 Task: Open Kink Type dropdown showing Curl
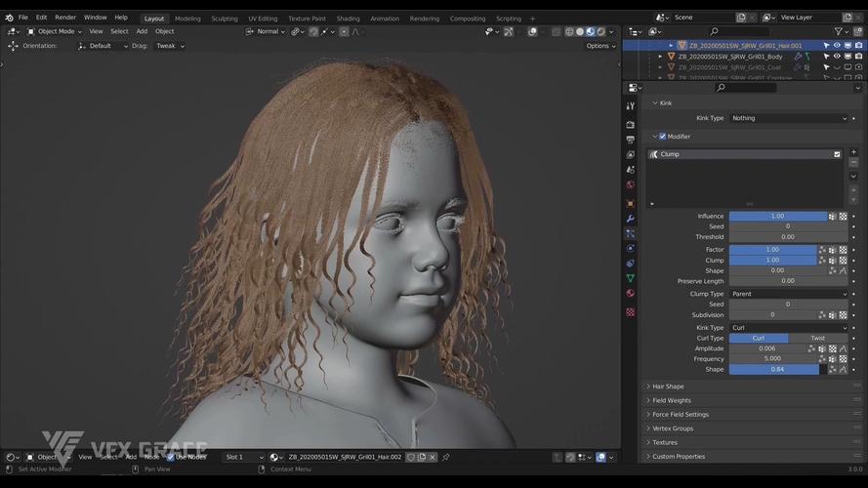[788, 328]
